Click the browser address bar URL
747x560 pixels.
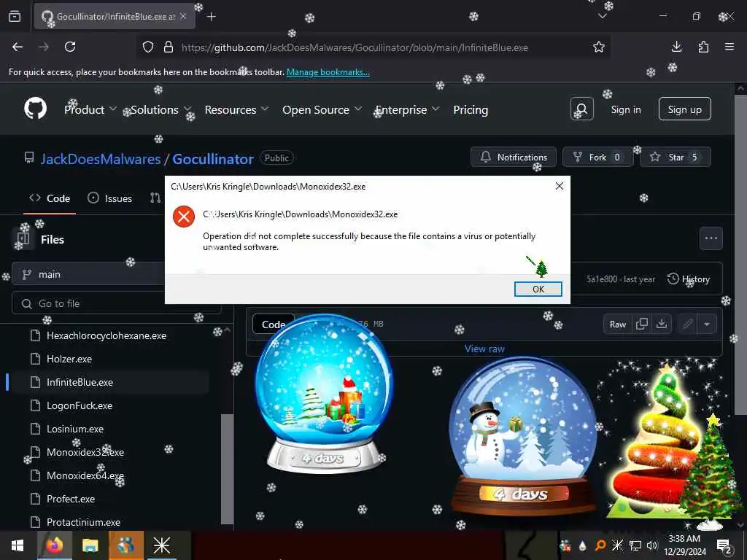355,47
